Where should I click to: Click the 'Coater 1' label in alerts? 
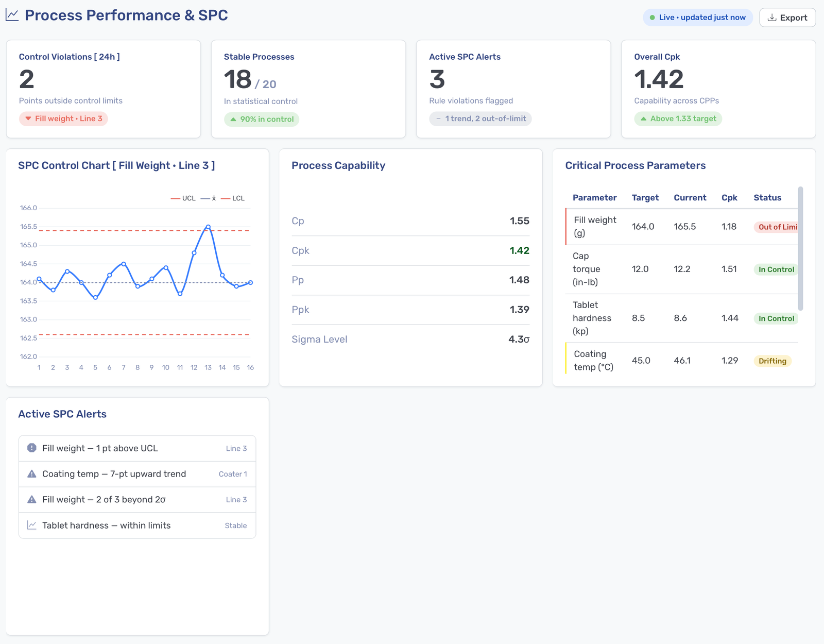(x=233, y=474)
